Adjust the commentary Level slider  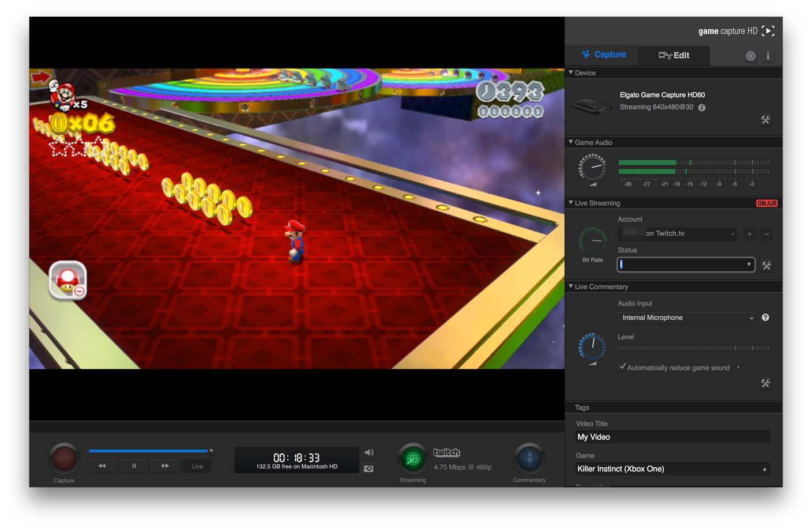click(x=694, y=348)
